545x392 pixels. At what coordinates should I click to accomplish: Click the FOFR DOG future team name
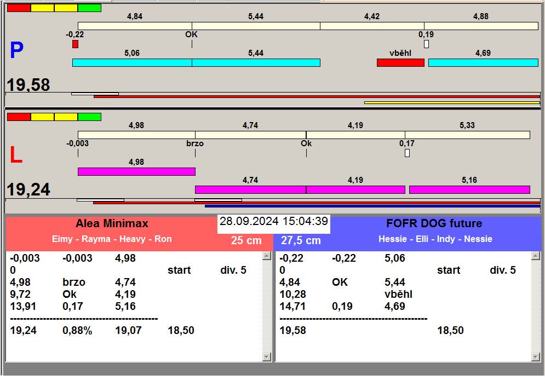point(434,223)
